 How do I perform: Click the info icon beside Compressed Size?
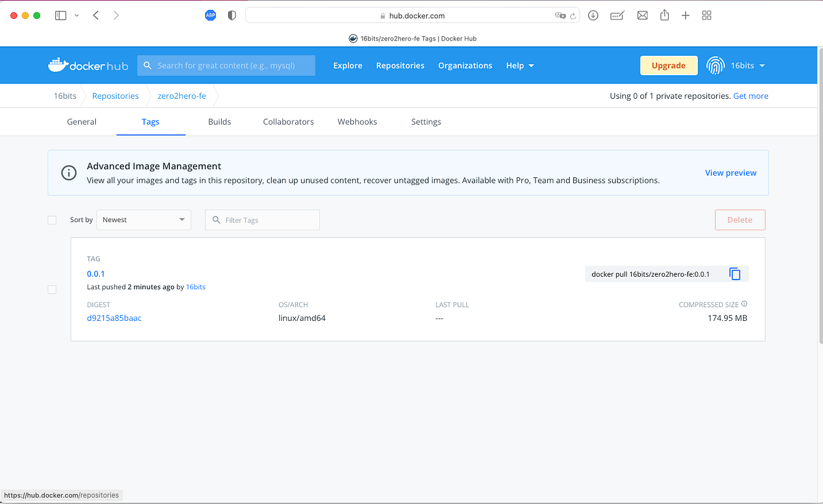point(744,304)
